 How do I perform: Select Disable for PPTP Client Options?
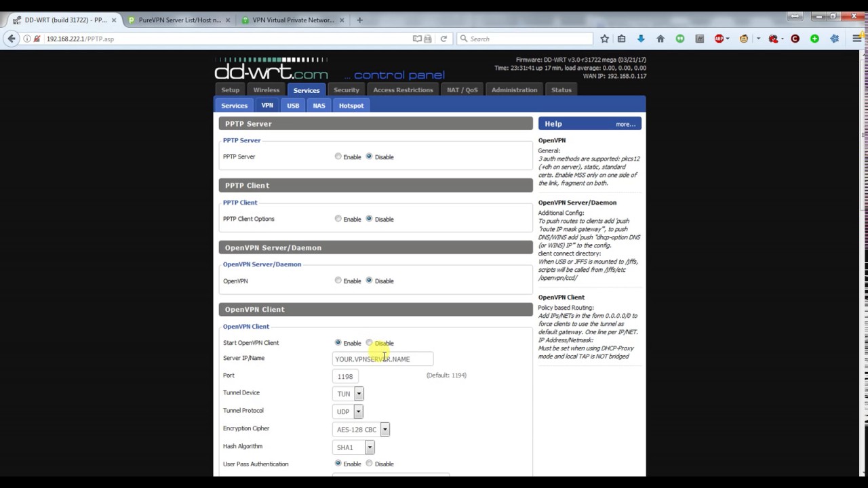coord(369,219)
